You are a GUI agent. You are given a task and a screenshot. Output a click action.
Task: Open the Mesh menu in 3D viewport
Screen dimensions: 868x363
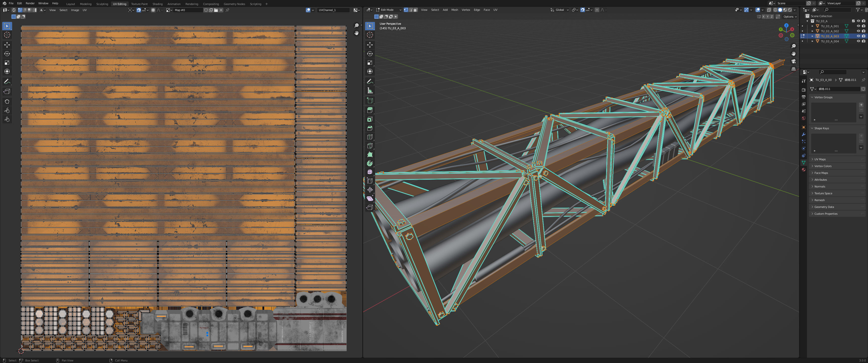pyautogui.click(x=454, y=10)
